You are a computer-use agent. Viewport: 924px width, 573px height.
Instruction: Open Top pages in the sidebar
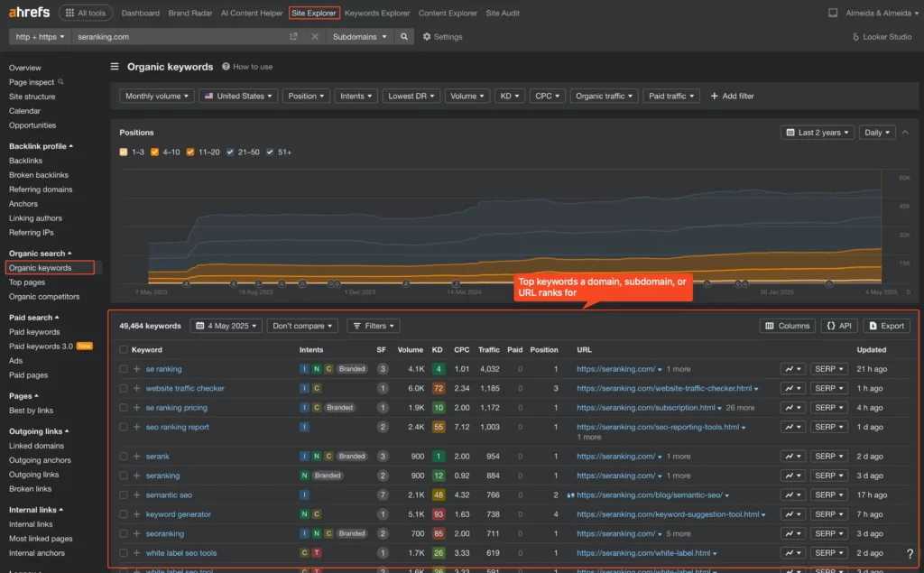pyautogui.click(x=27, y=282)
